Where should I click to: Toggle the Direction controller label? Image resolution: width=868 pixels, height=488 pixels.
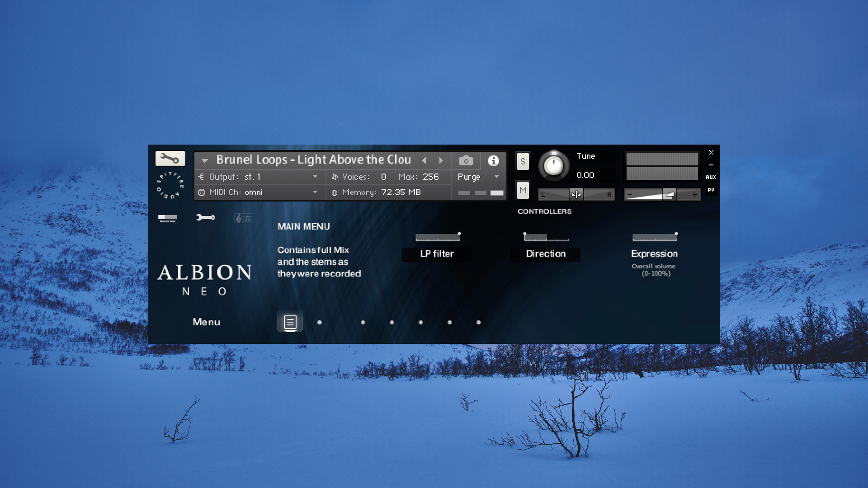(546, 254)
